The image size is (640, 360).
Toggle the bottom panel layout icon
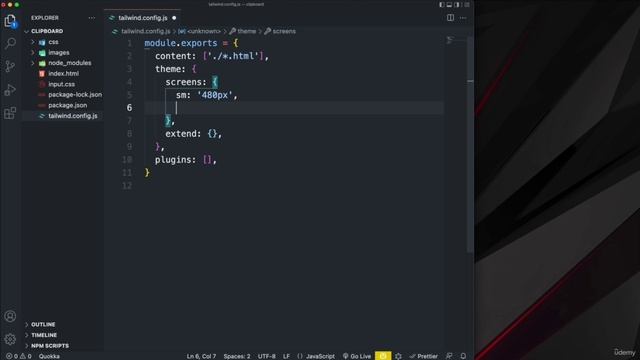click(449, 4)
